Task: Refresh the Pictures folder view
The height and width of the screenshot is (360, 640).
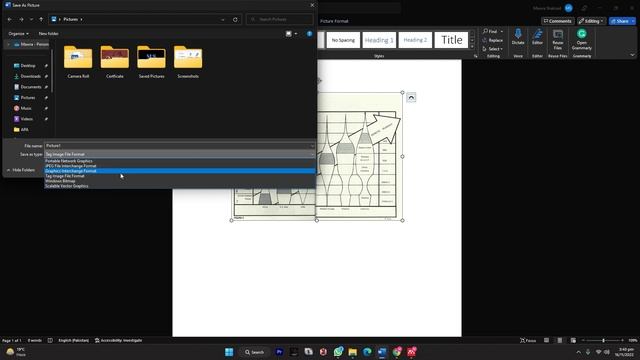Action: point(235,19)
